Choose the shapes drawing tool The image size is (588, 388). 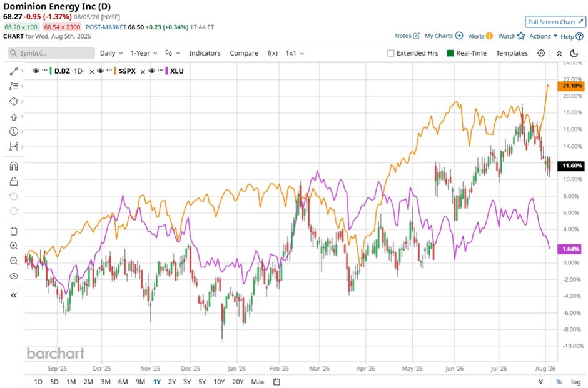14,101
